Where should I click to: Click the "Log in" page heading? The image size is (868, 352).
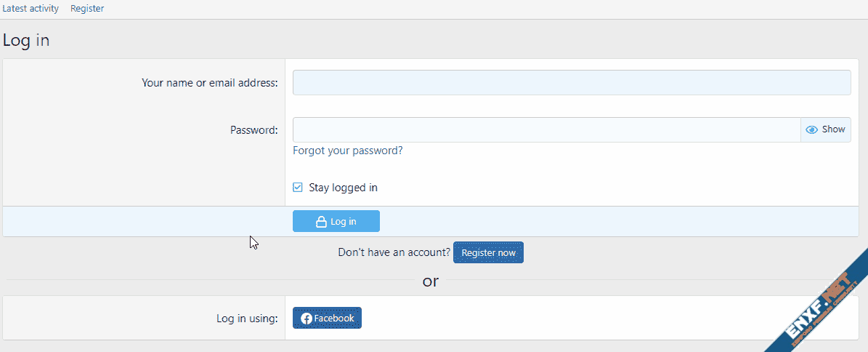coord(26,41)
